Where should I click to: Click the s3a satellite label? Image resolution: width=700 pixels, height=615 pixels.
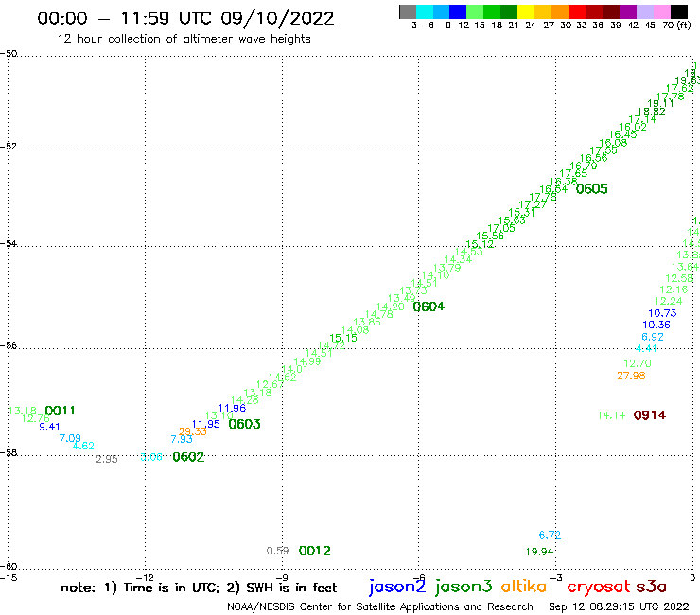coord(652,587)
